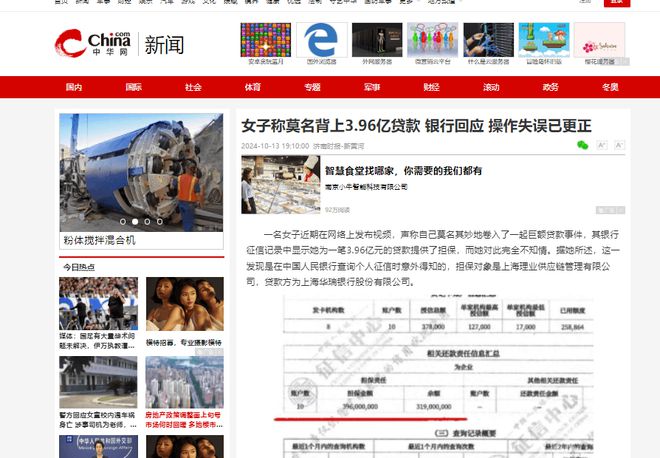Open the colorful gem puzzle game ad
660x458 pixels.
click(266, 40)
